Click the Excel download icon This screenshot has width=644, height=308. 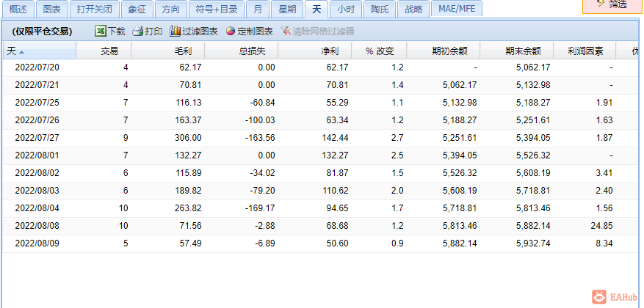pos(100,32)
